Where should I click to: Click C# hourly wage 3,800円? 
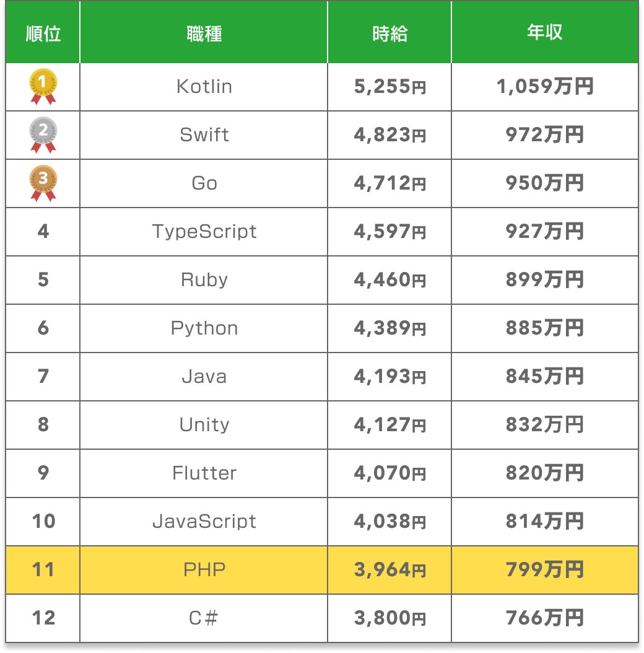tap(389, 618)
